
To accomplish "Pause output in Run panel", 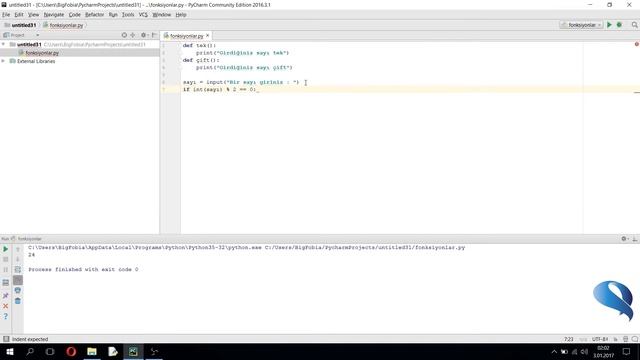I will (x=6, y=269).
